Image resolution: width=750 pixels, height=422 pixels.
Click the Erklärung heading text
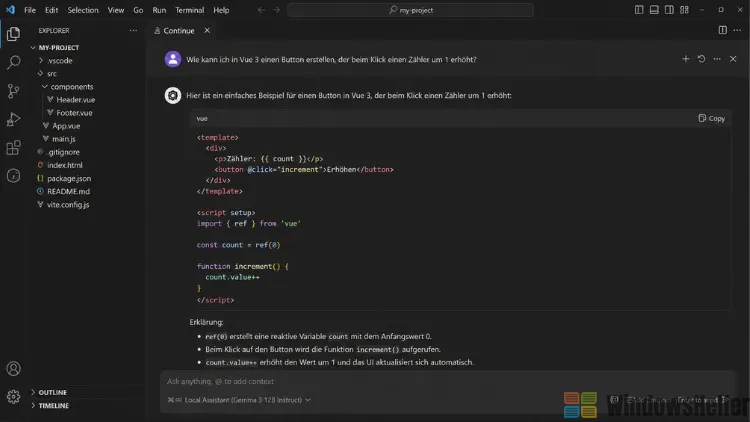click(206, 322)
